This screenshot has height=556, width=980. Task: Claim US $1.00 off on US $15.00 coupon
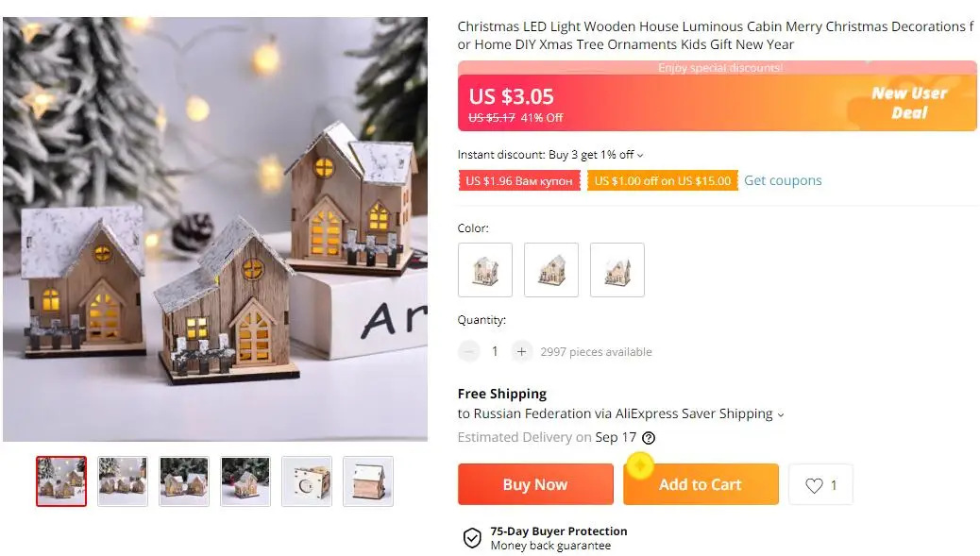coord(663,180)
